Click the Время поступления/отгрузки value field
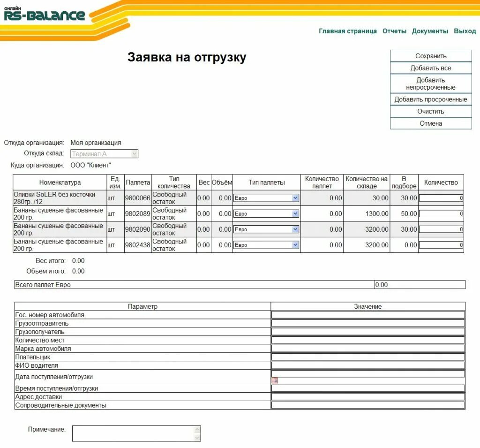Image resolution: width=480 pixels, height=448 pixels. [368, 388]
